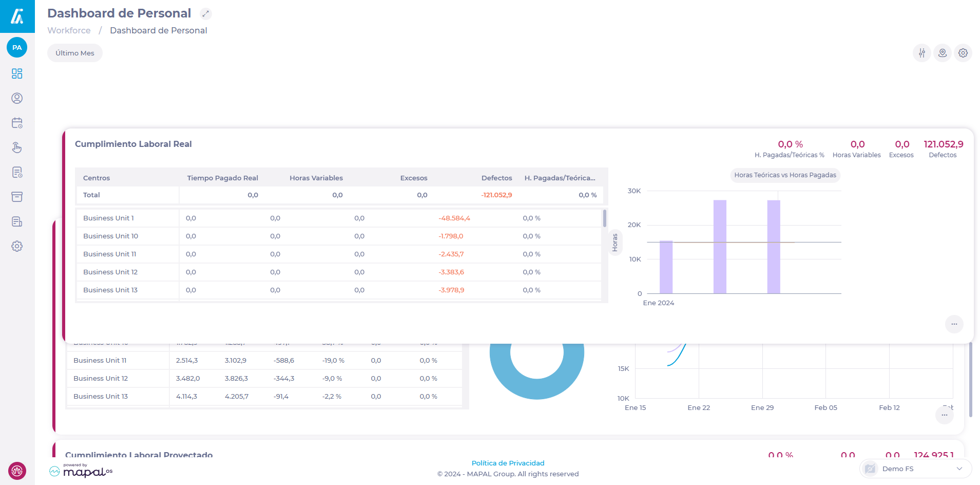Open the dashboard grid icon in sidebar

pyautogui.click(x=17, y=74)
